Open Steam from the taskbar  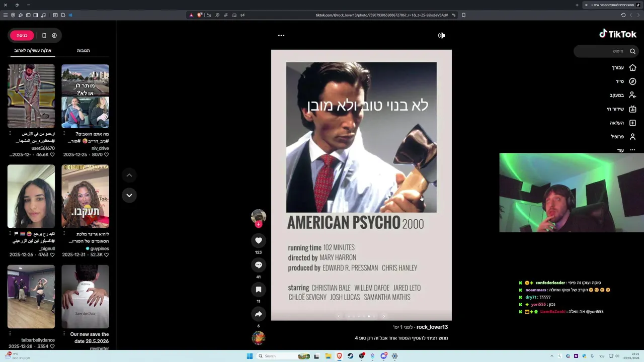(351, 356)
